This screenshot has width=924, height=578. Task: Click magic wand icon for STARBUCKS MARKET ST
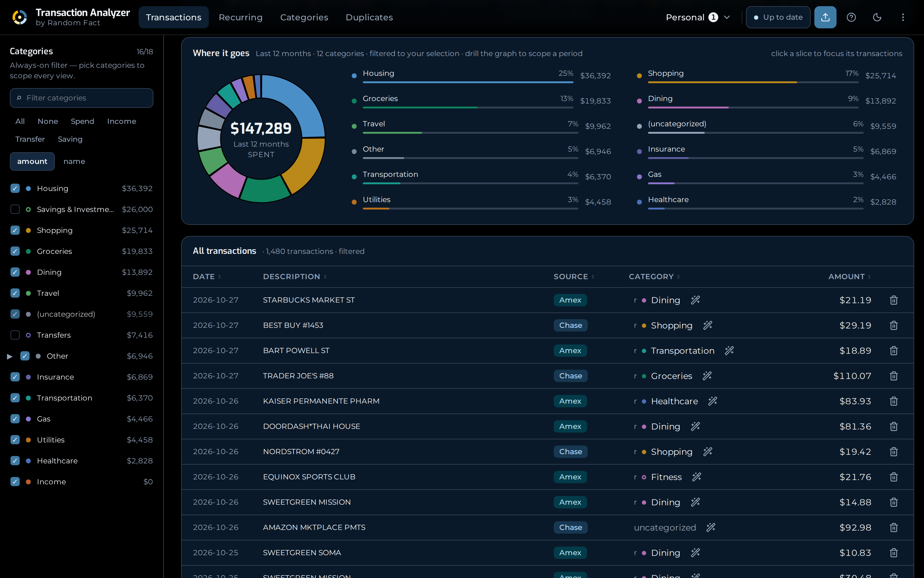coord(695,300)
